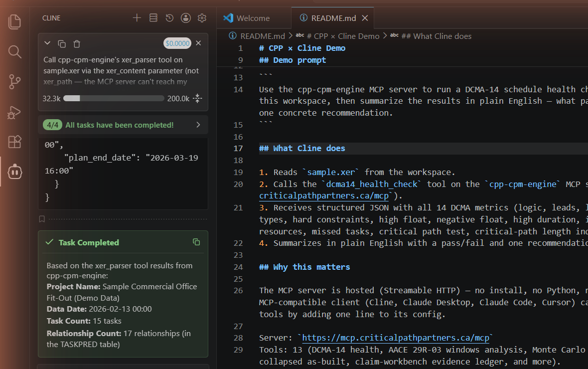Open Cline MCP servers icon

(x=153, y=18)
